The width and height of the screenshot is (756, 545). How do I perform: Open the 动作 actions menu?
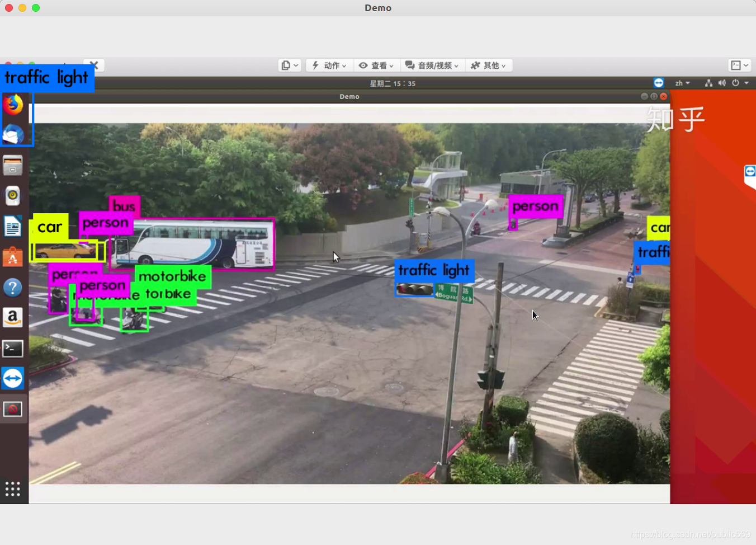click(329, 65)
